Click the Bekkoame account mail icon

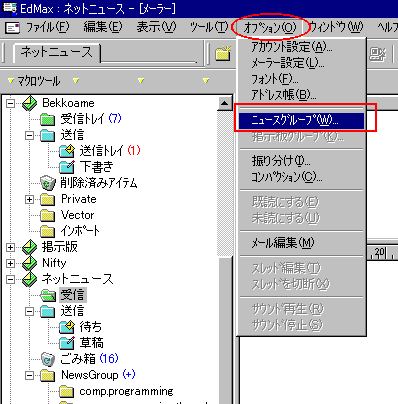click(29, 103)
